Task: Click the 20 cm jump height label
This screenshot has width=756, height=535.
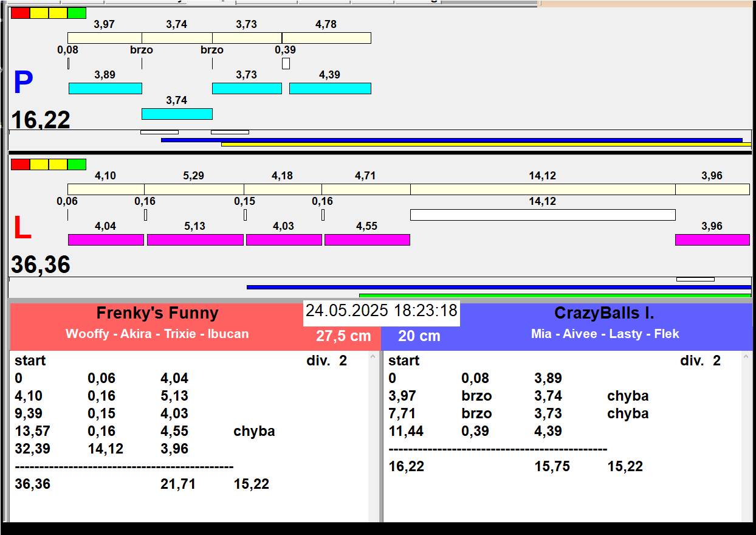Action: click(419, 336)
